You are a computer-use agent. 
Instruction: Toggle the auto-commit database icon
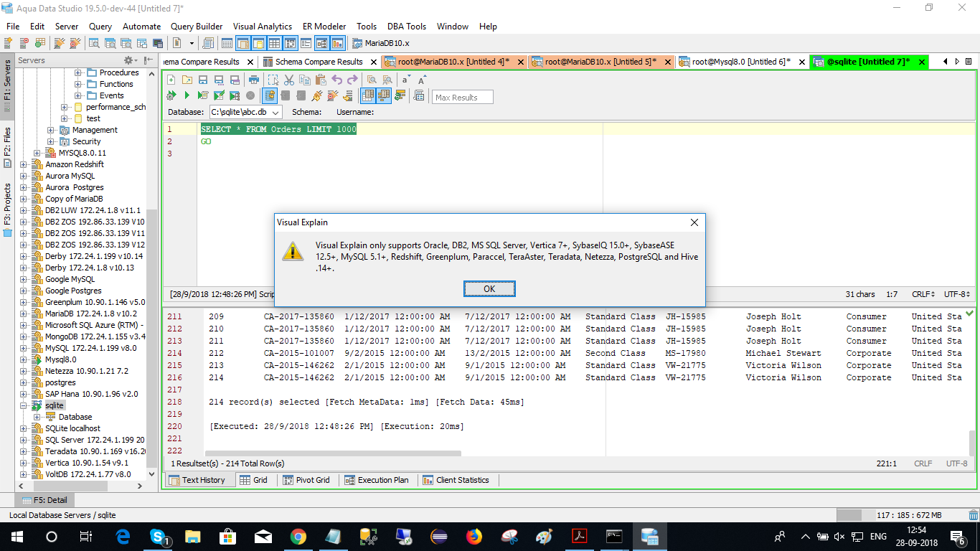(x=270, y=95)
